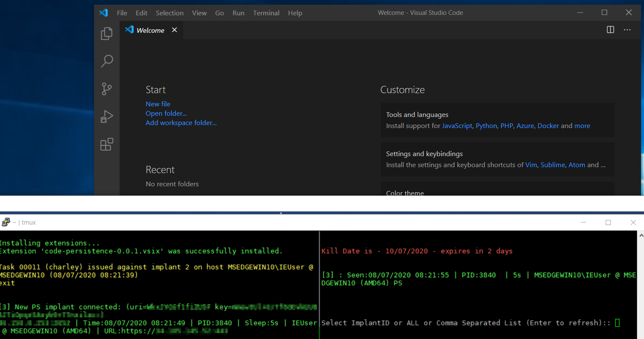Open the Selection menu
This screenshot has height=339, width=644.
pyautogui.click(x=169, y=13)
